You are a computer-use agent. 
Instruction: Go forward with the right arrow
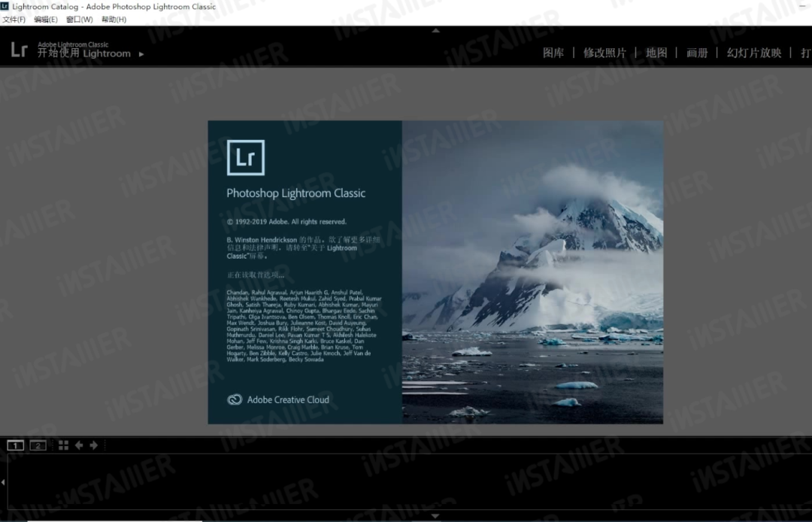(94, 445)
